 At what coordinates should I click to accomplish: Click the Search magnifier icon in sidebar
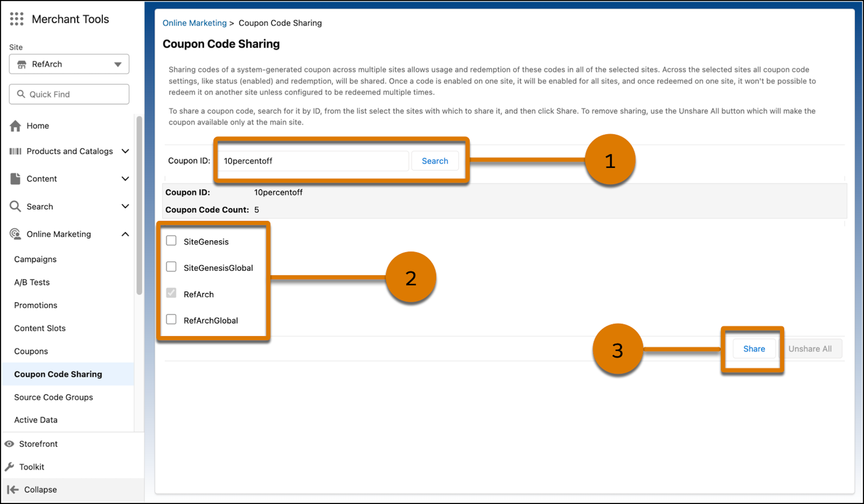(15, 206)
